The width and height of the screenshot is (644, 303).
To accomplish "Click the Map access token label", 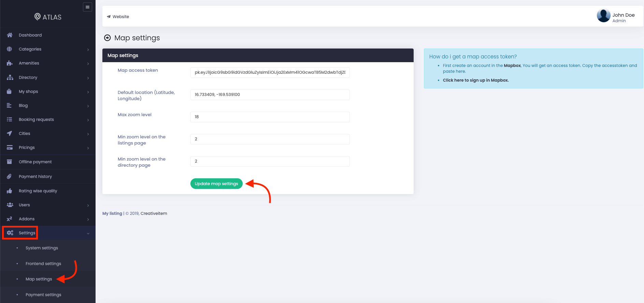I will (138, 70).
